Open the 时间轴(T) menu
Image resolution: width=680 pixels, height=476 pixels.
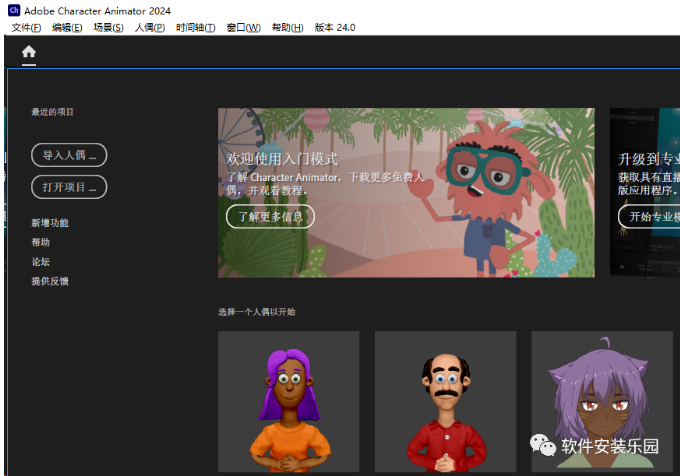click(x=196, y=28)
